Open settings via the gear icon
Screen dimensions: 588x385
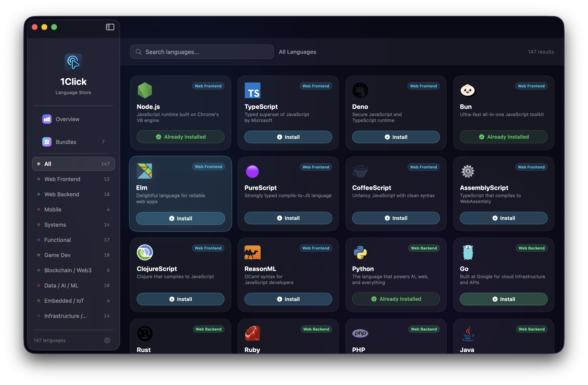(107, 340)
